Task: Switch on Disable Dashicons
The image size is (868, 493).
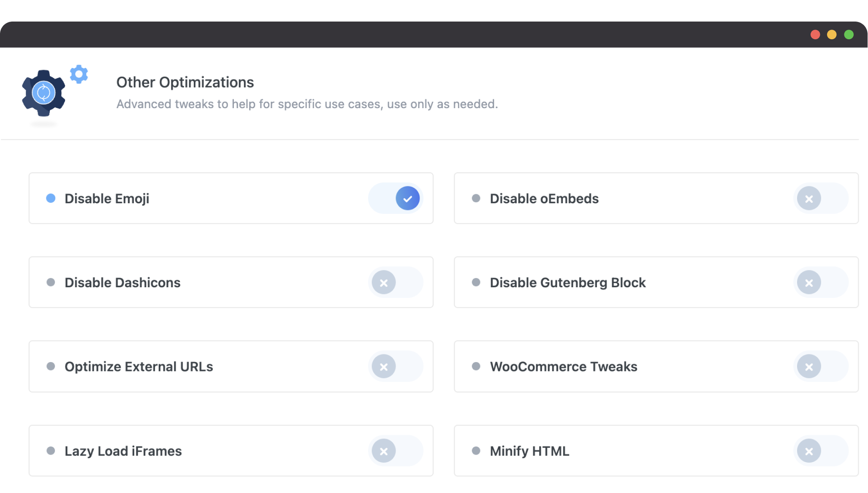Action: click(396, 282)
